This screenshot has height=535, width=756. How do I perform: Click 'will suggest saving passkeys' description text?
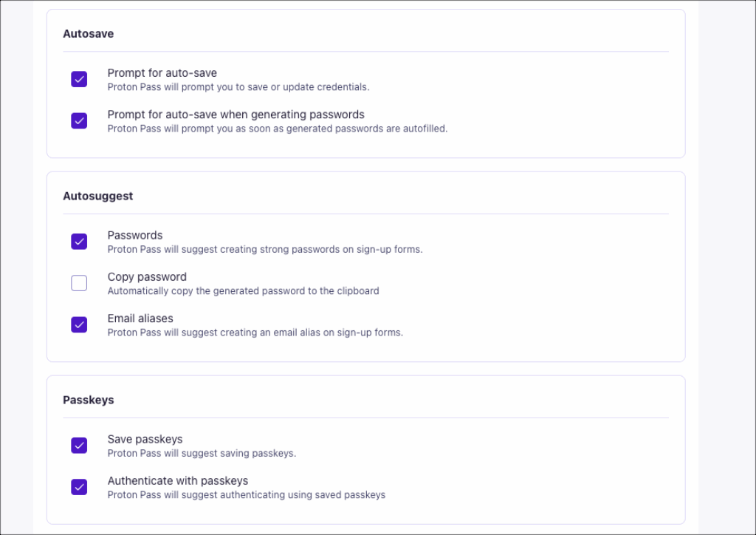click(x=202, y=454)
